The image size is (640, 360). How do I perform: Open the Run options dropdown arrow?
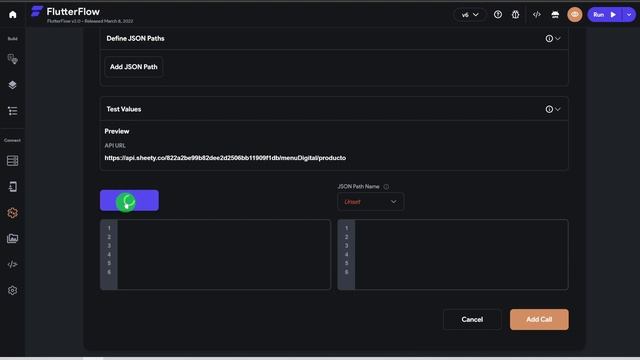coord(629,15)
